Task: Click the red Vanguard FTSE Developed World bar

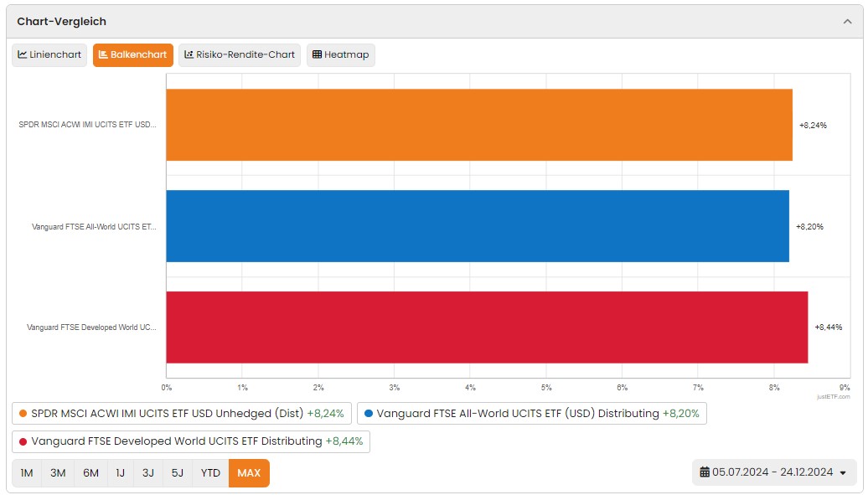Action: [487, 327]
